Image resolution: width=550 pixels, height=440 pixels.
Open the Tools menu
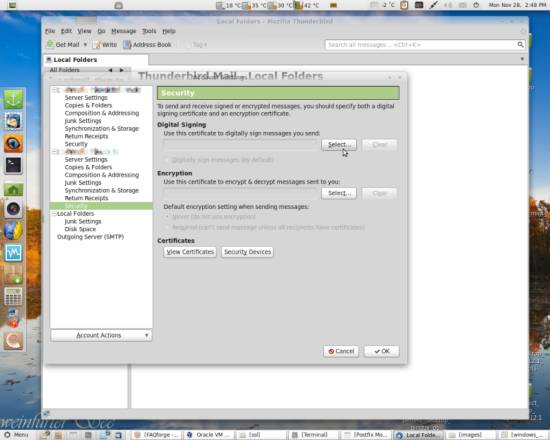(149, 31)
